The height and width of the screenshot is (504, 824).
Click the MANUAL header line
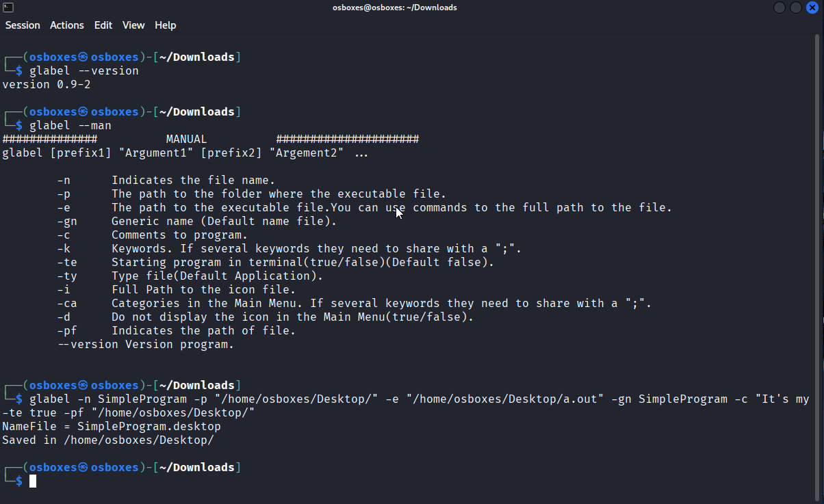click(x=186, y=139)
